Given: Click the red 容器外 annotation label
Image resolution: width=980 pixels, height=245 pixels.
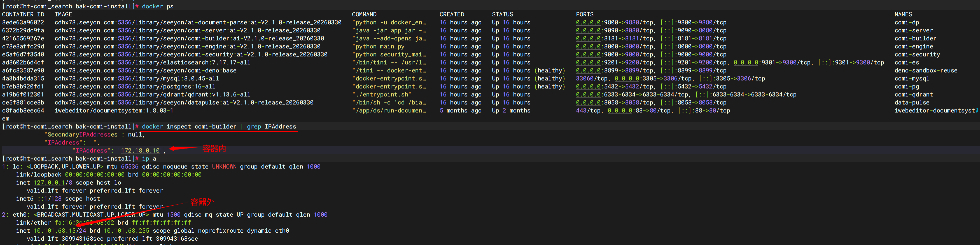Looking at the screenshot, I should 202,202.
